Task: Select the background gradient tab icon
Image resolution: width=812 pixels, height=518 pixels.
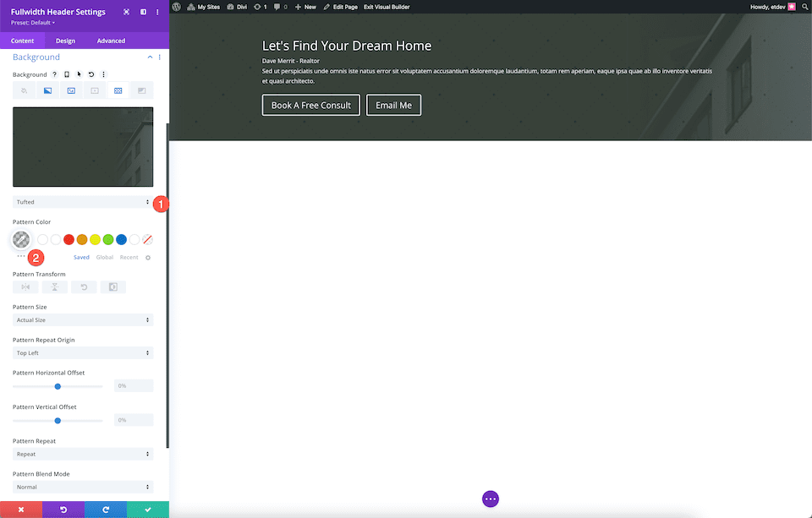Action: (x=47, y=90)
